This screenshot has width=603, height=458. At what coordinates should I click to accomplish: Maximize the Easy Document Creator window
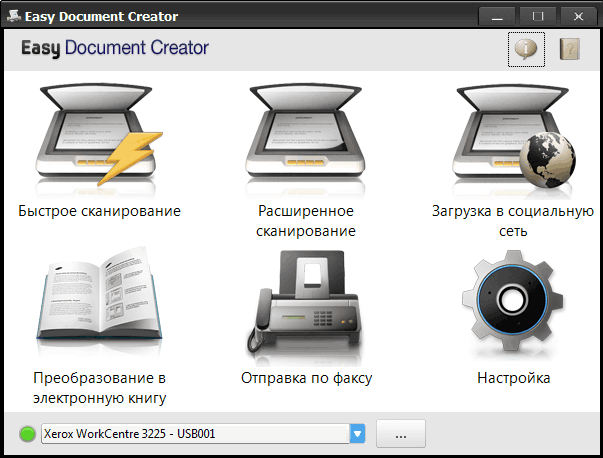point(538,17)
